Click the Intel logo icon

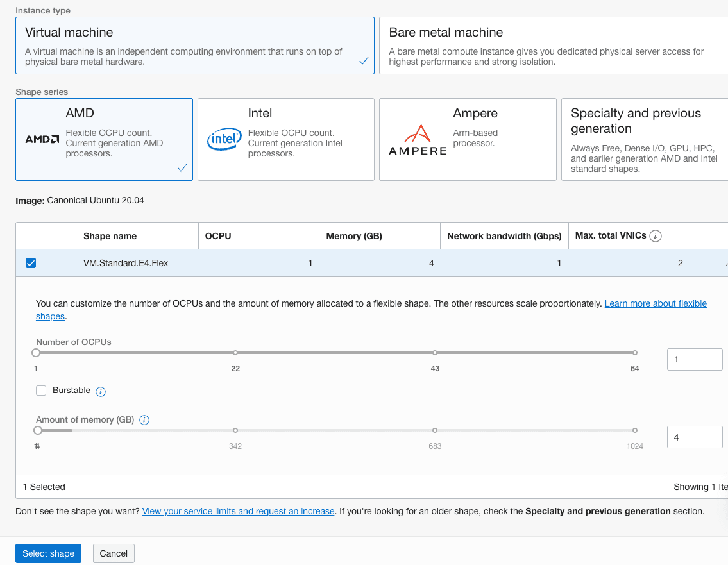coord(224,139)
